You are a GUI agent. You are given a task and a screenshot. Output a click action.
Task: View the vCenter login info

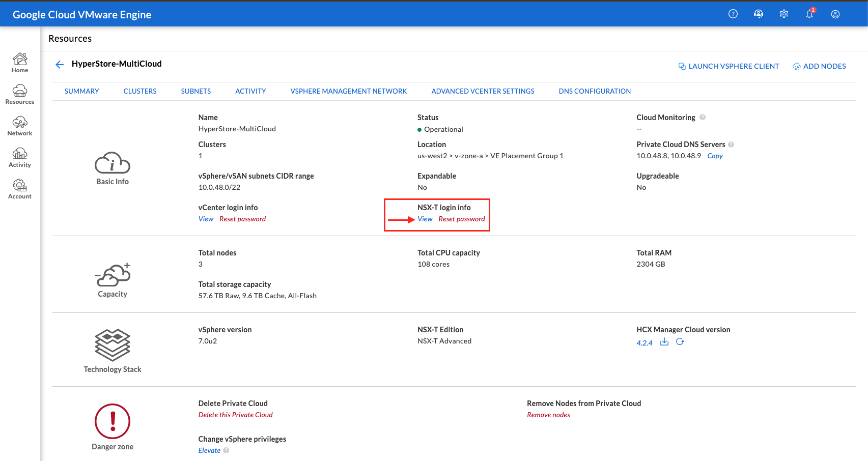point(206,219)
